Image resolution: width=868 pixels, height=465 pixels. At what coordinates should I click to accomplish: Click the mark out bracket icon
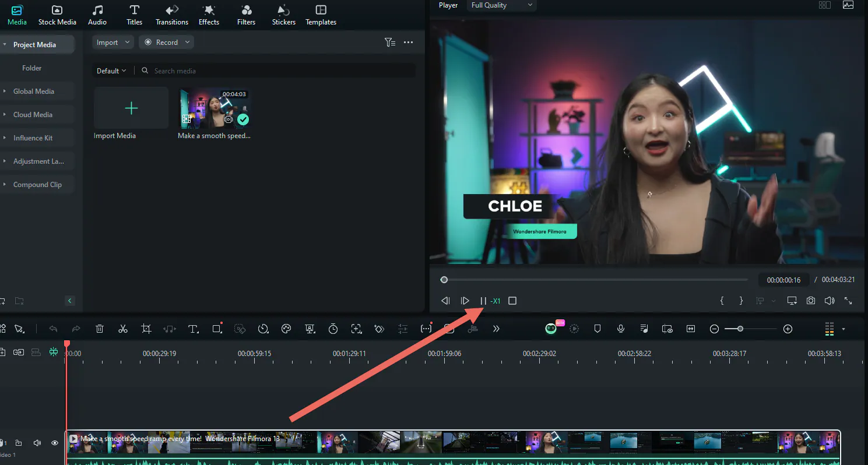[x=741, y=301]
